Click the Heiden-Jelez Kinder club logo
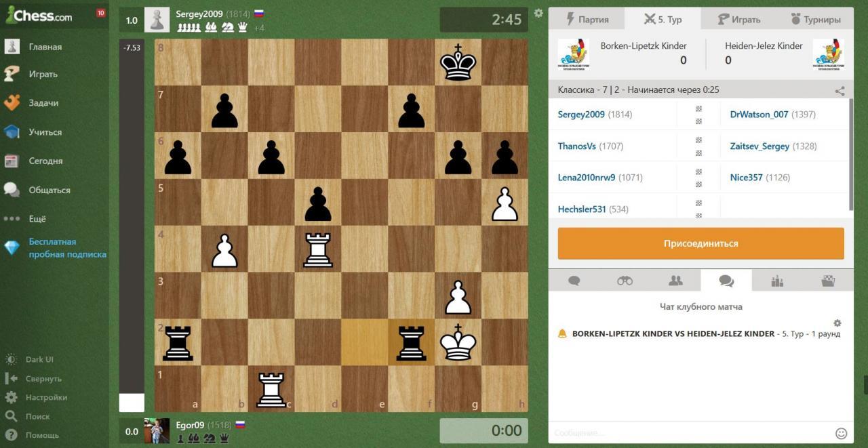The image size is (868, 448). pos(828,54)
